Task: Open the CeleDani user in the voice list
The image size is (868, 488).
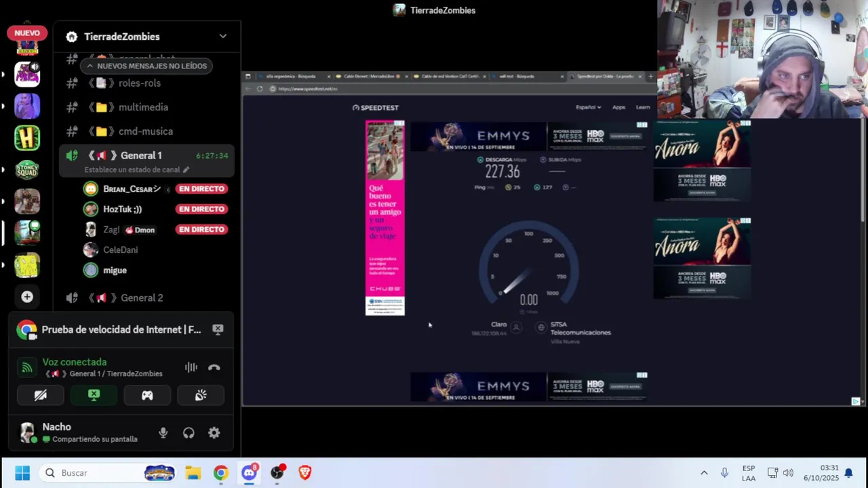Action: click(120, 249)
